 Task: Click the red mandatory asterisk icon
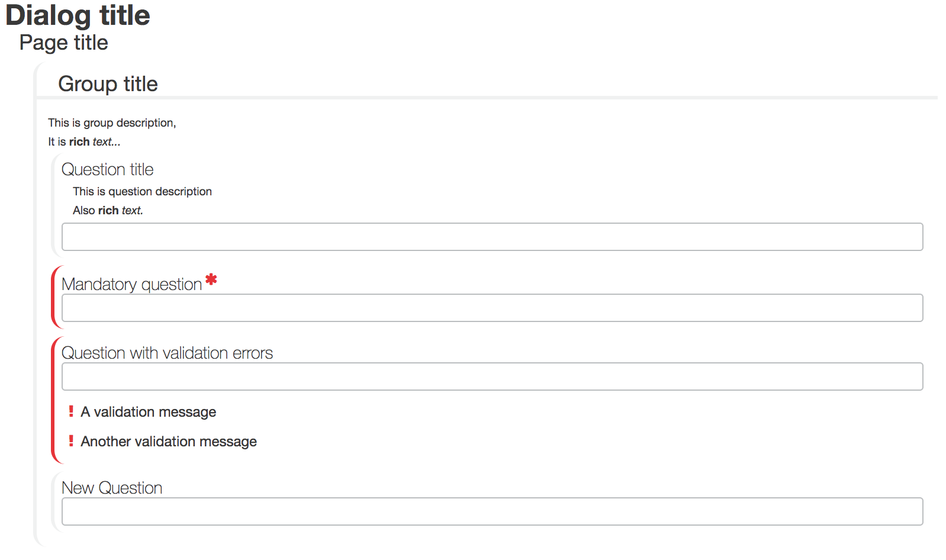(211, 279)
